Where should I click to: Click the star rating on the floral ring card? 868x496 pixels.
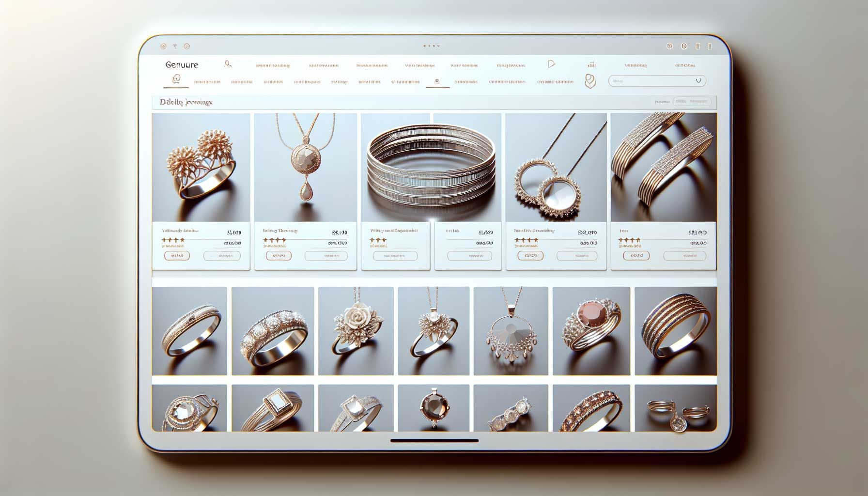pyautogui.click(x=173, y=240)
